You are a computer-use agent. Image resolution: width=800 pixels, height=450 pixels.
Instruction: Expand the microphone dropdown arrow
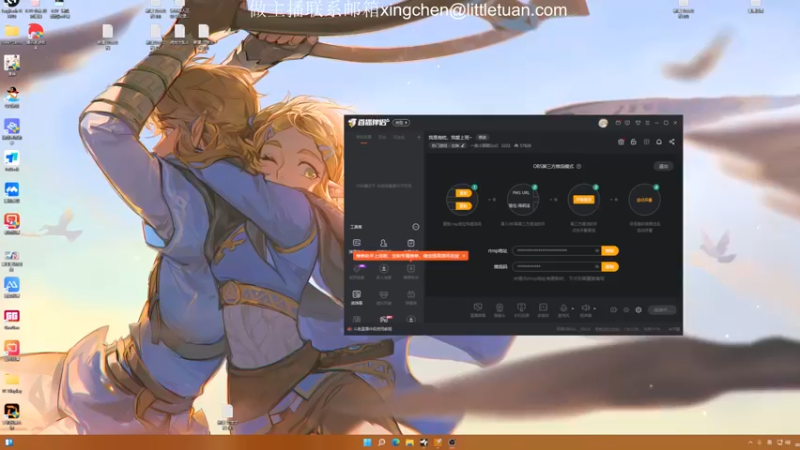tap(573, 309)
